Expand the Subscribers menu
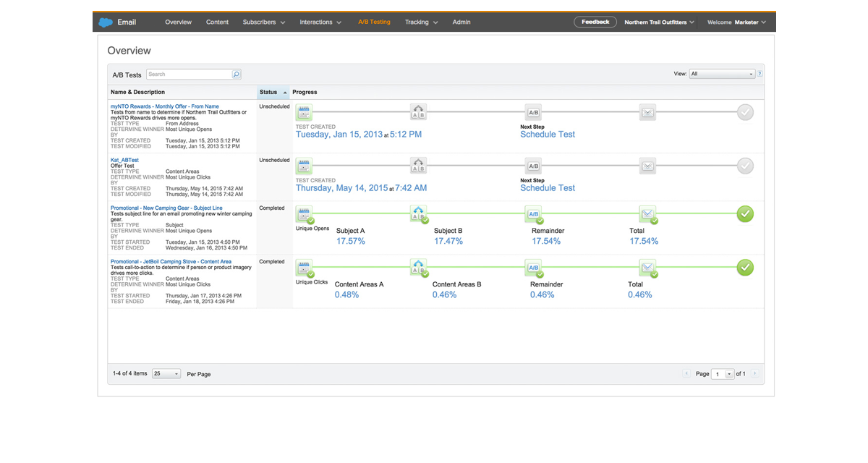This screenshot has width=868, height=463. point(263,22)
